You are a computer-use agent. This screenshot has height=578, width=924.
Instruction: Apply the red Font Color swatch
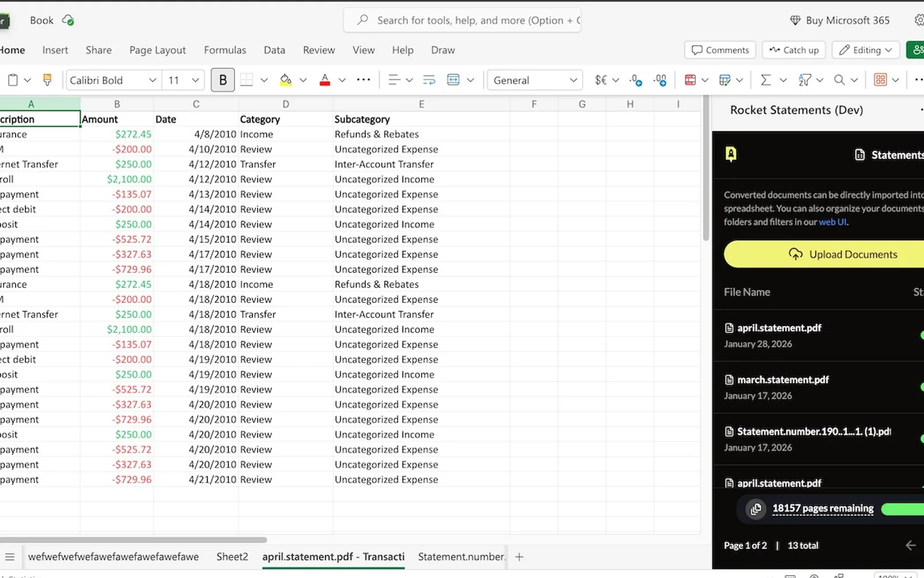325,80
